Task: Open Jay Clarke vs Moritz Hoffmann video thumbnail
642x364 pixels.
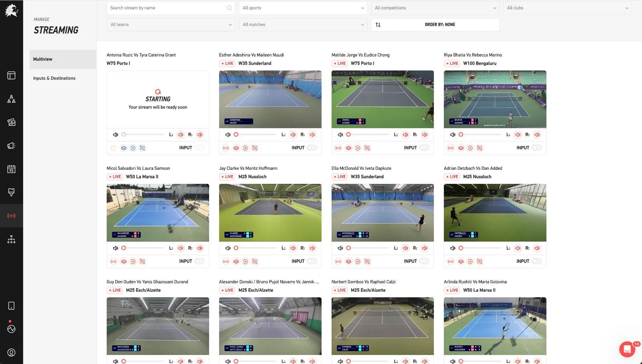Action: (x=270, y=213)
